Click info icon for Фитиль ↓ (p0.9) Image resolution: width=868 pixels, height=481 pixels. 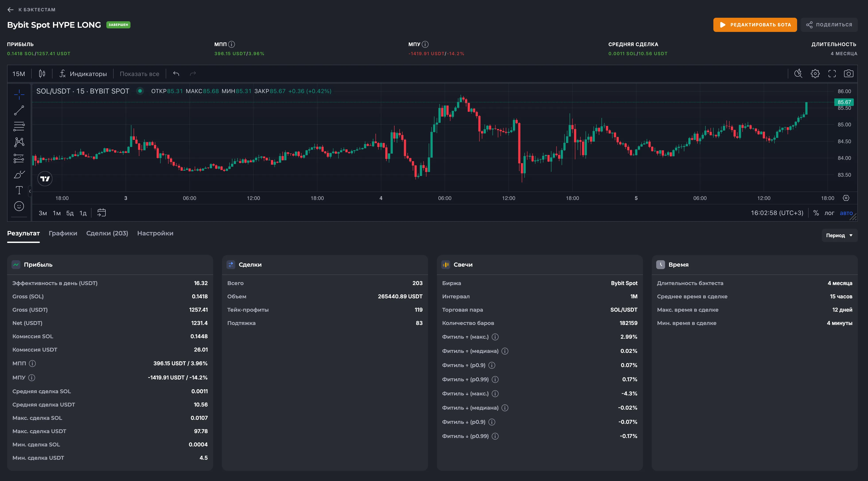[x=492, y=422]
